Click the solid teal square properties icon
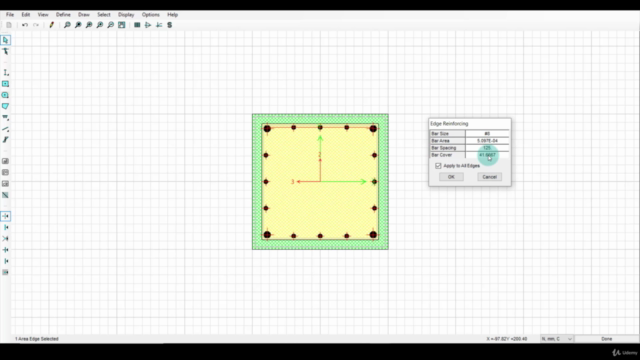 tap(137, 25)
